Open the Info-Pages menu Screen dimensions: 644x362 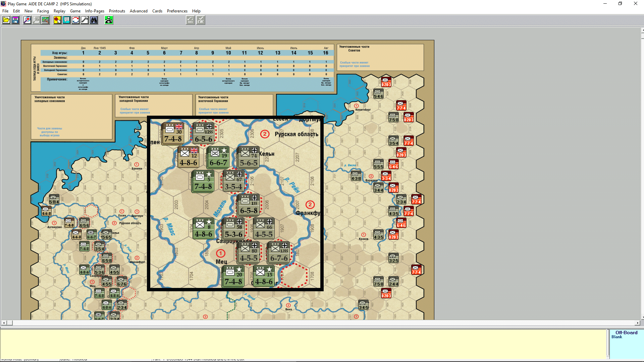pos(95,11)
